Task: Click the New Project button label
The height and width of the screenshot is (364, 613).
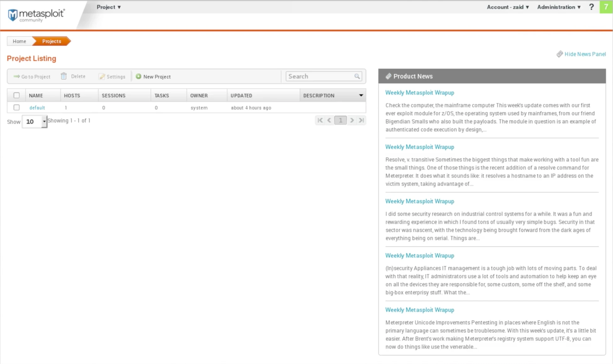Action: (x=157, y=77)
